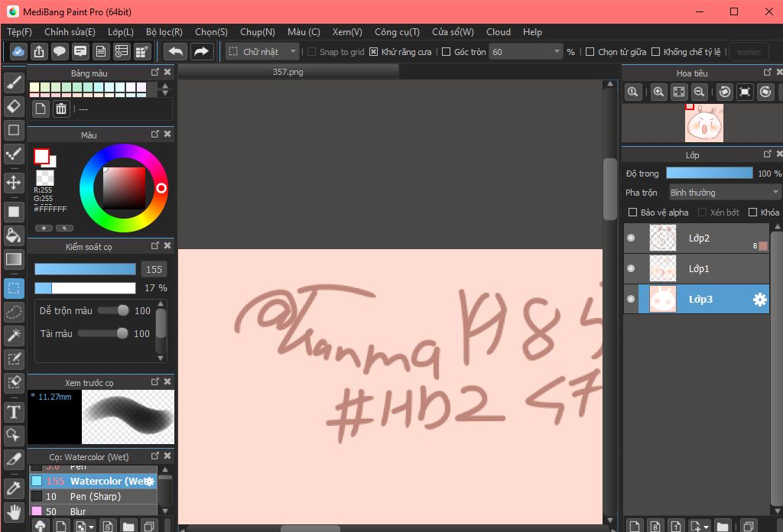Close the Xem trước cọ panel
Screen dimensions: 783x532
[x=167, y=381]
